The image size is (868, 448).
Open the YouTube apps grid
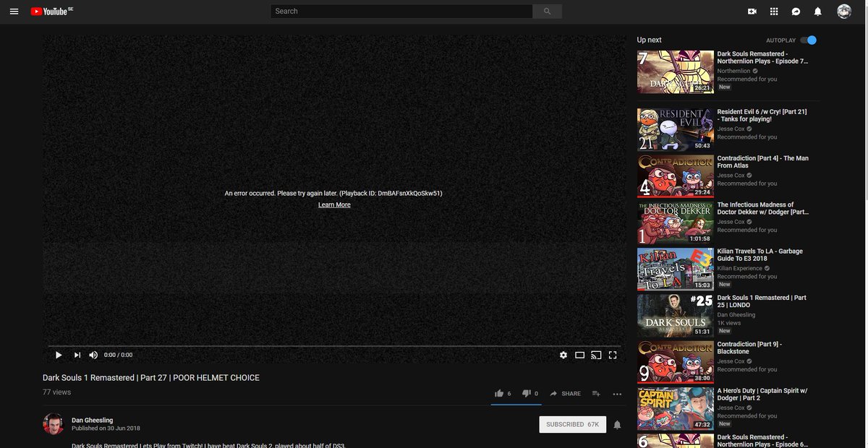pos(774,12)
